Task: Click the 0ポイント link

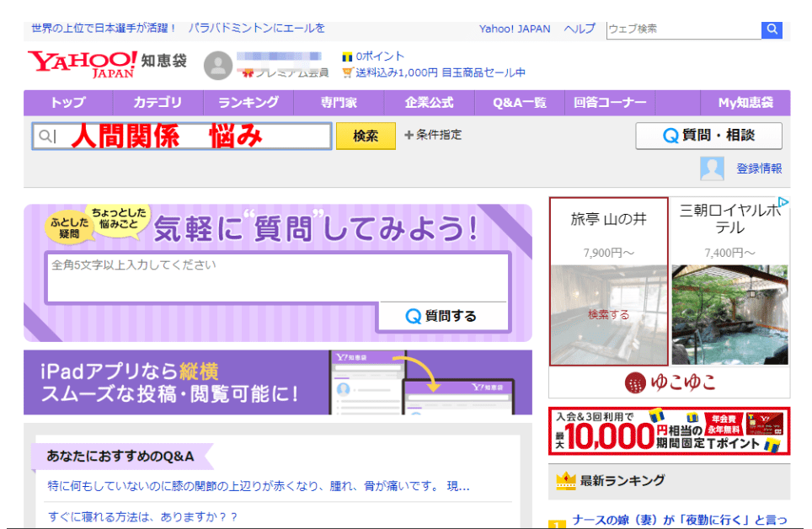Action: 380,56
